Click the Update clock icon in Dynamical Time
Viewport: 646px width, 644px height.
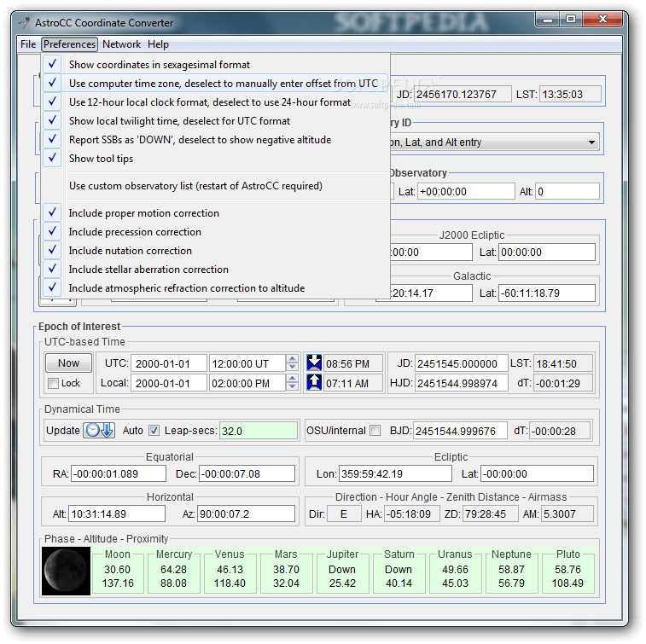(x=99, y=430)
